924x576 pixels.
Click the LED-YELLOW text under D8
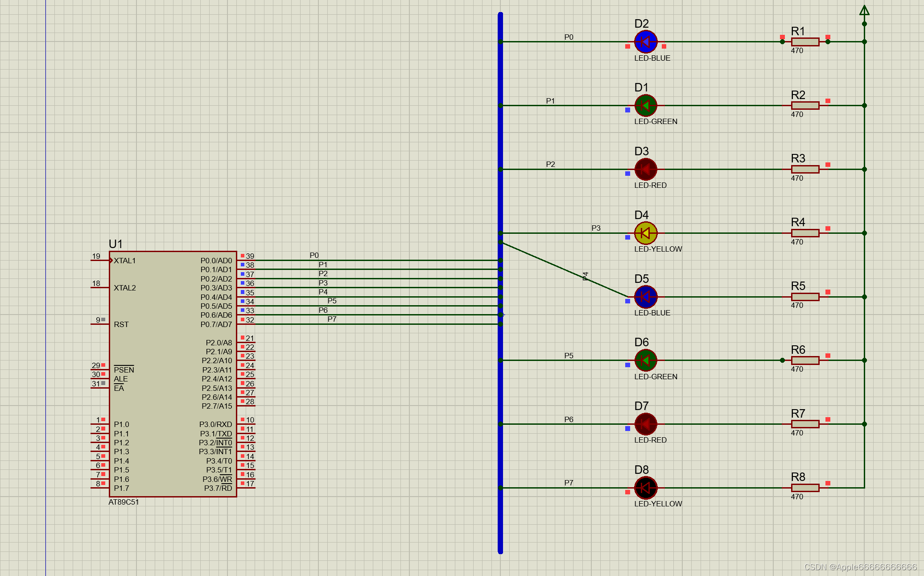pos(658,504)
